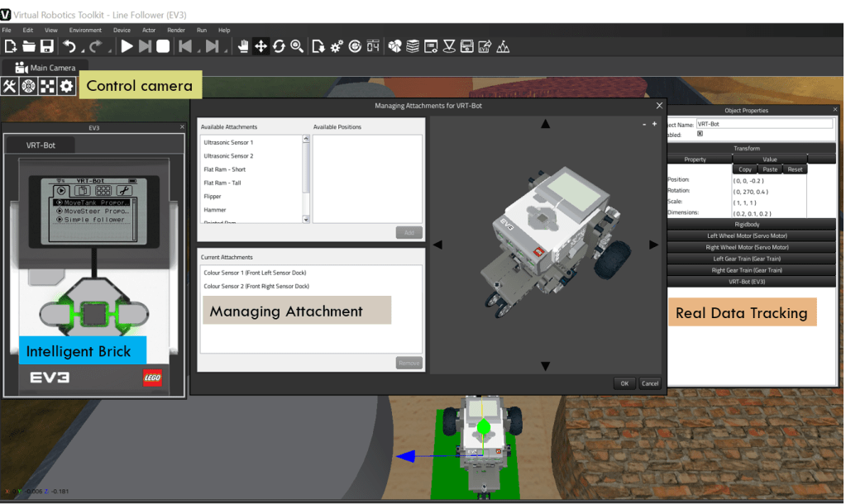Image resolution: width=846 pixels, height=504 pixels.
Task: Click the Play simulation button
Action: [127, 47]
